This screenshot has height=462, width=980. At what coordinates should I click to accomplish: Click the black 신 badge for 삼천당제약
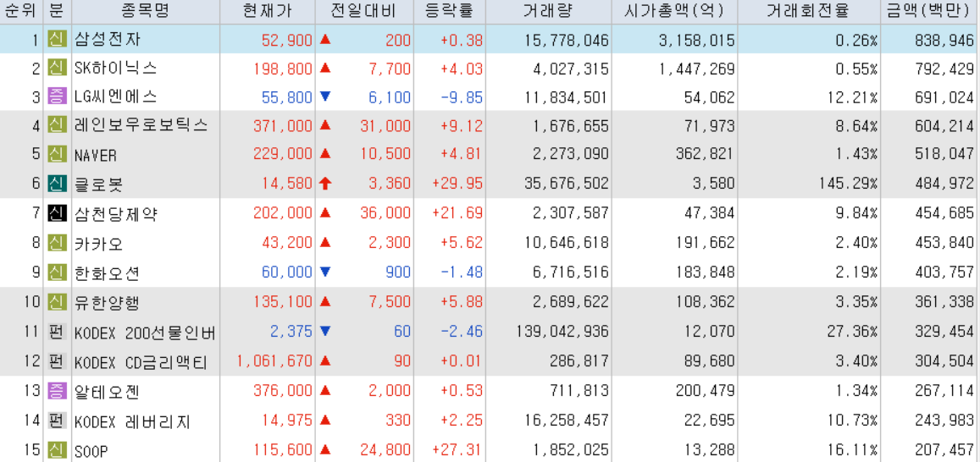(x=56, y=213)
